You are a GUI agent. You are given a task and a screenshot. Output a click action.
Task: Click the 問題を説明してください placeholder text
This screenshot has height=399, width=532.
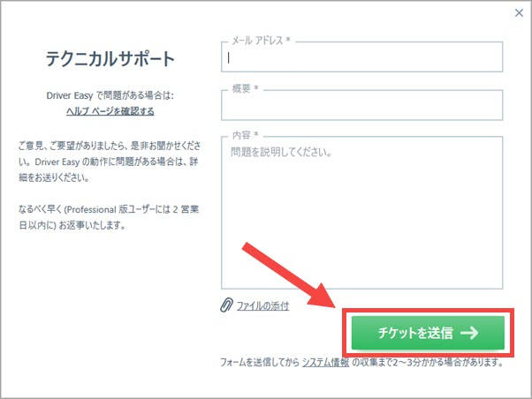pyautogui.click(x=281, y=152)
